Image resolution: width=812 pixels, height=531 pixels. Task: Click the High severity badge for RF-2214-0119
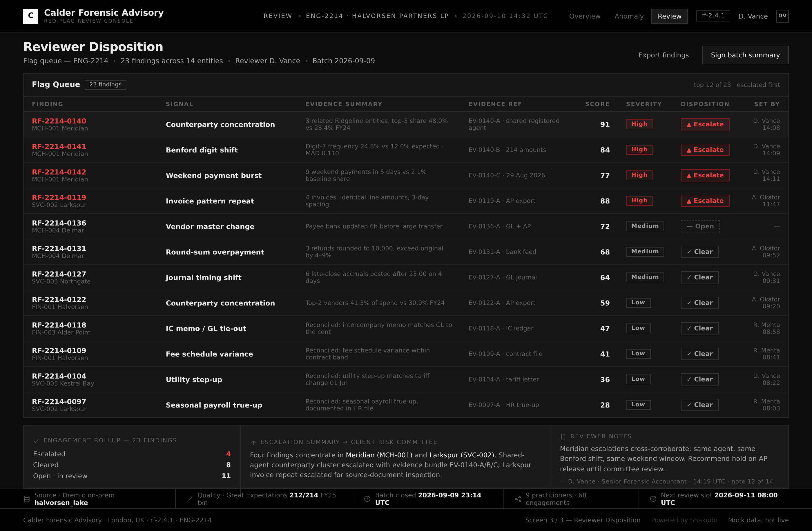(639, 201)
